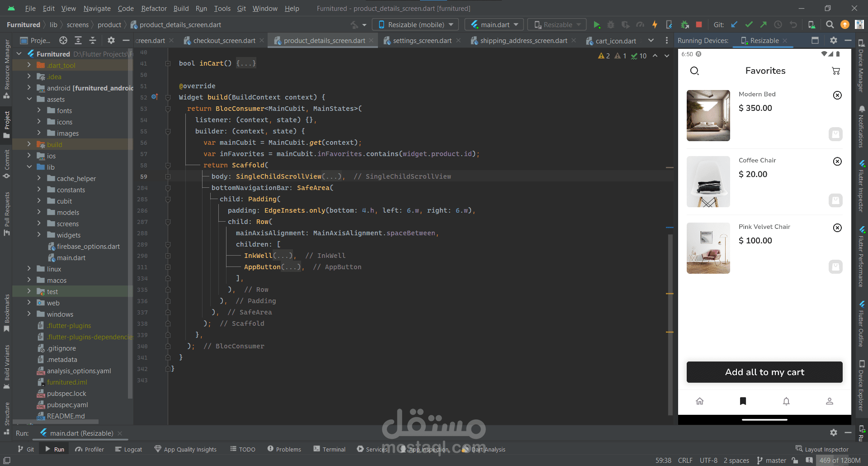
Task: Click the Debug bug icon in toolbar
Action: click(x=611, y=25)
